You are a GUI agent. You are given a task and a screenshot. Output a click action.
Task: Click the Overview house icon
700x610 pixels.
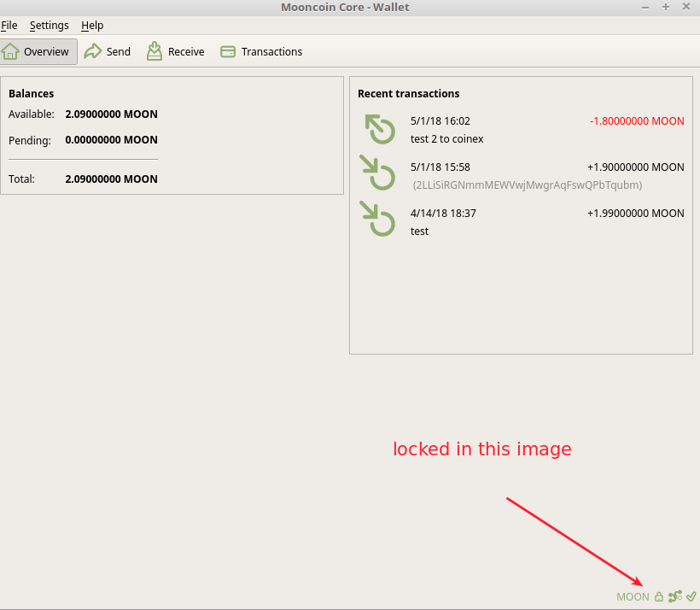coord(10,52)
